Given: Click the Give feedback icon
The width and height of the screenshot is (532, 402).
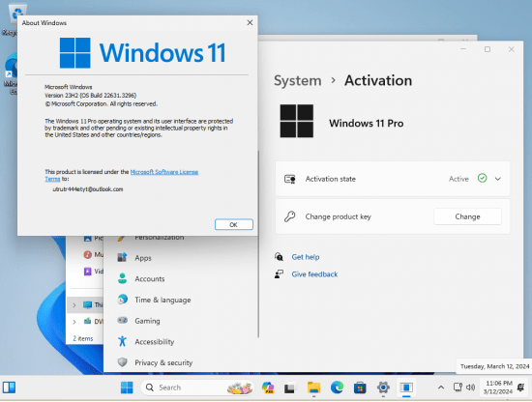Looking at the screenshot, I should tap(279, 273).
